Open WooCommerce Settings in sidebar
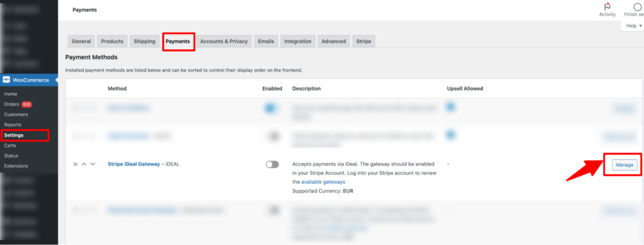This screenshot has width=644, height=245. pyautogui.click(x=14, y=135)
